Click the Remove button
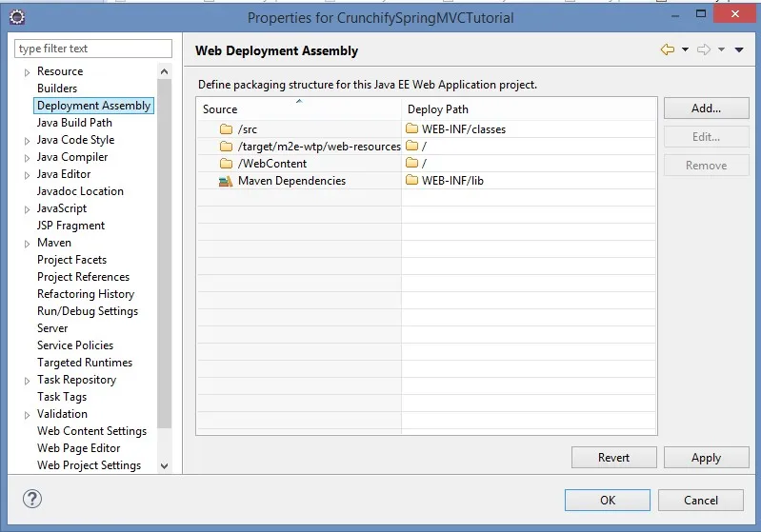 (706, 166)
